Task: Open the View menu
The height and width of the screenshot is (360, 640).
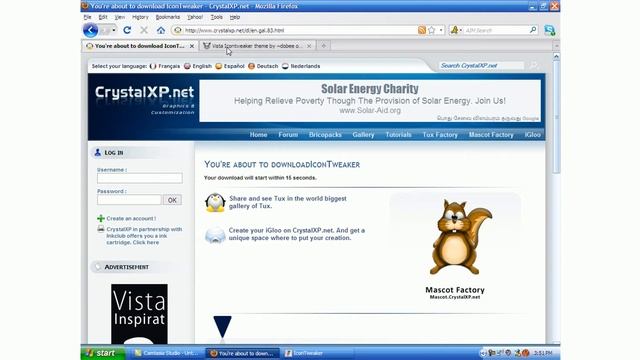Action: click(x=120, y=17)
